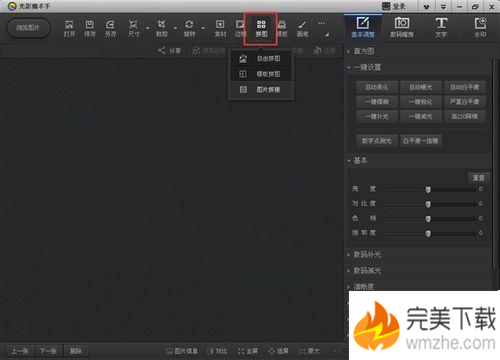Open the dropdown arrow next to 尺寸
Screen dimensions: 500x360
click(147, 28)
